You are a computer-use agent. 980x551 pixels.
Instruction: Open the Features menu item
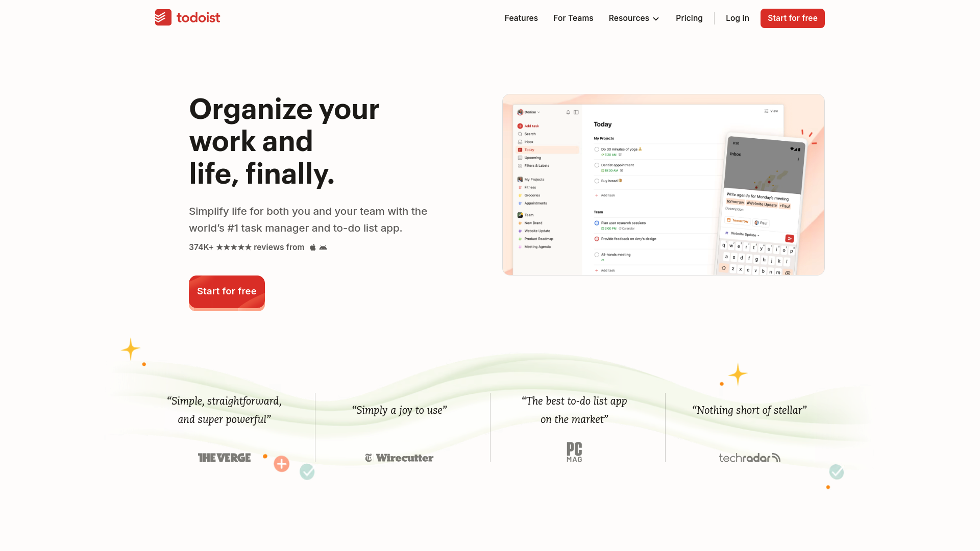coord(522,18)
